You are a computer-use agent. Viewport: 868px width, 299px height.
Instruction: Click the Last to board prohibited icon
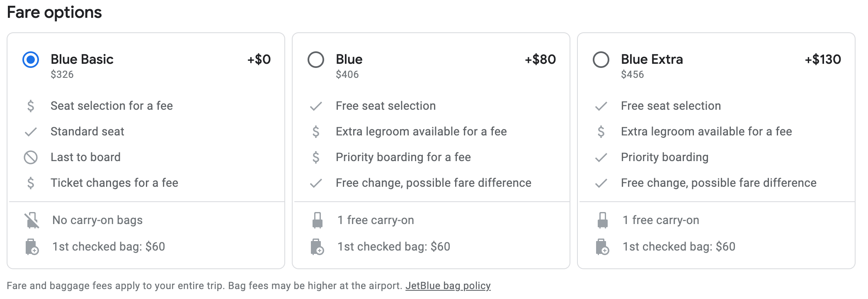tap(31, 157)
